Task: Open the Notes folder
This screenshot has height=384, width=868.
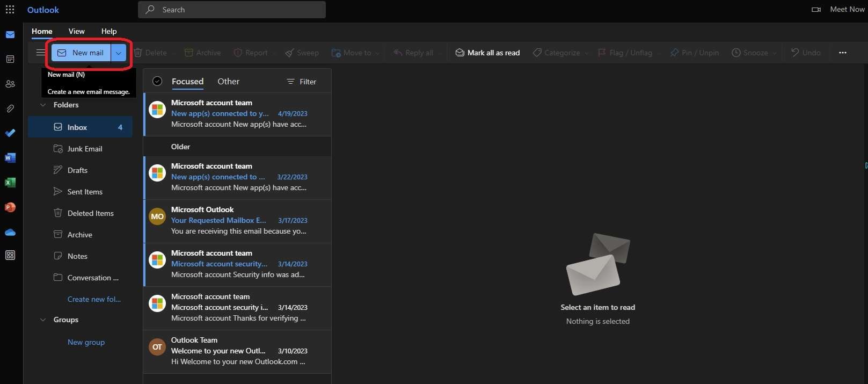Action: pos(80,256)
